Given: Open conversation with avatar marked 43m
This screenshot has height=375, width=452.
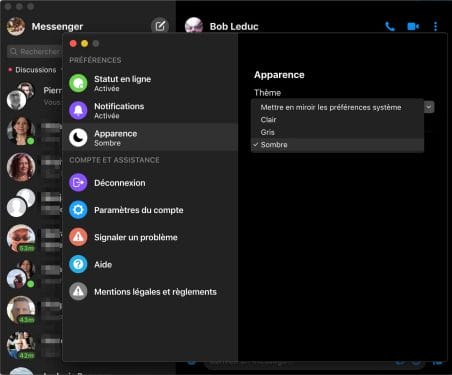Looking at the screenshot, I should [21, 310].
